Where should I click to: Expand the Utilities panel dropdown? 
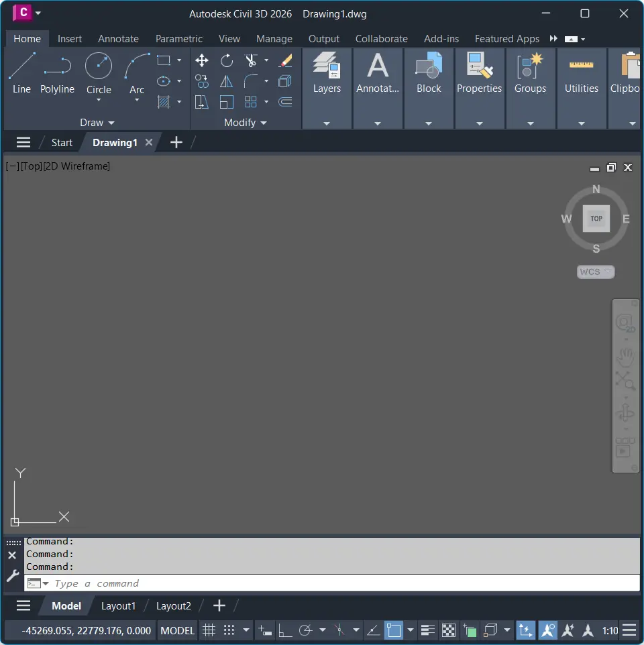coord(582,123)
